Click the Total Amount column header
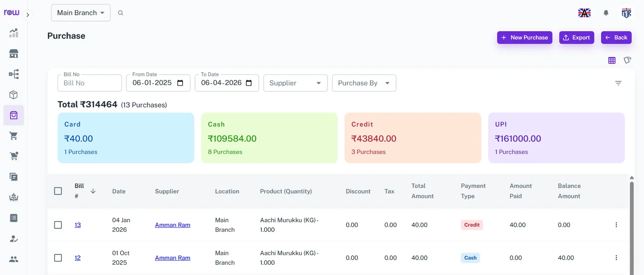Image resolution: width=644 pixels, height=275 pixels. click(x=423, y=191)
